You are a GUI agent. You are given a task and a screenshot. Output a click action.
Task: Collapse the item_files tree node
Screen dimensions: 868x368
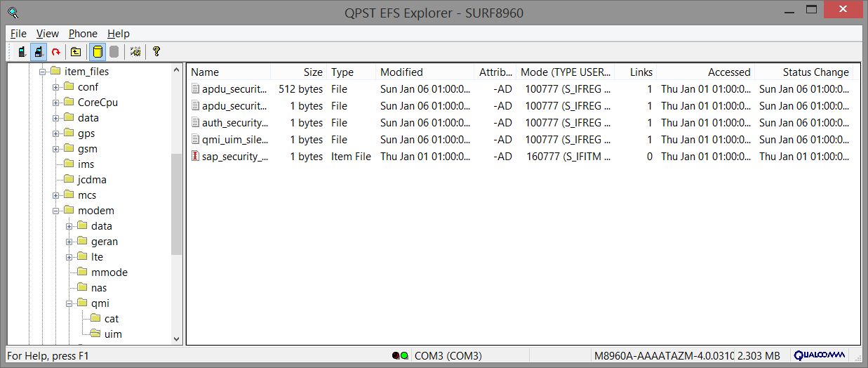pyautogui.click(x=42, y=72)
